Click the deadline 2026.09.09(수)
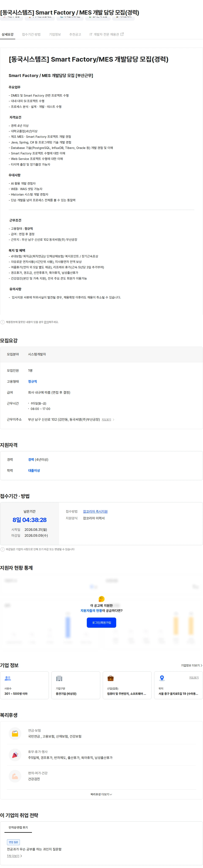The height and width of the screenshot is (868, 203). click(36, 535)
